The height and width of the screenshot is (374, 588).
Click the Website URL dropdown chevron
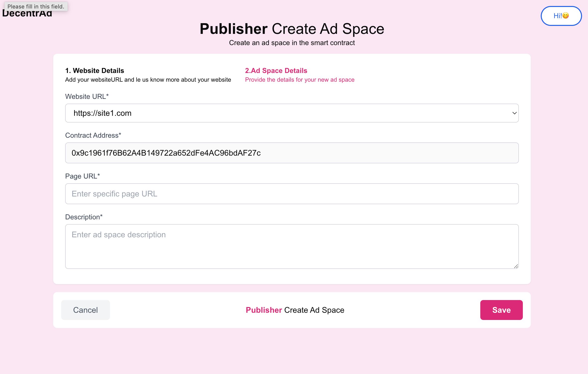point(514,113)
